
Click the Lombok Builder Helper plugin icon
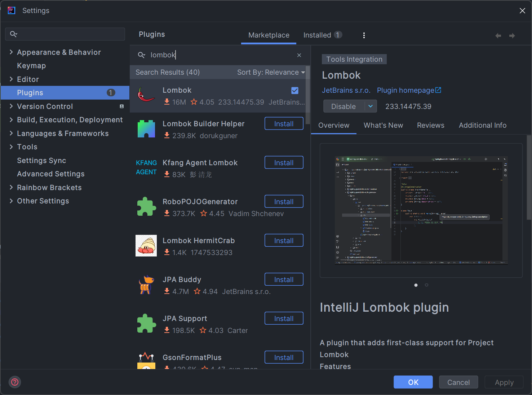146,129
